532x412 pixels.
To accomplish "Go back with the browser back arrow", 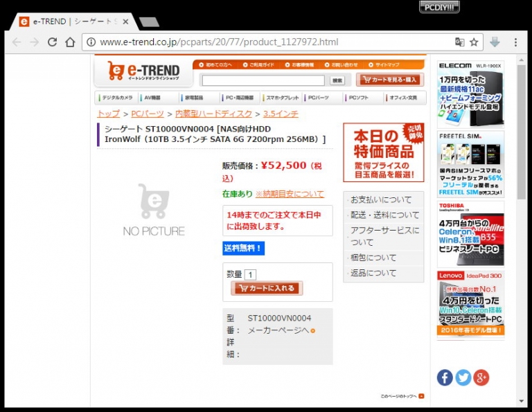I will [17, 42].
